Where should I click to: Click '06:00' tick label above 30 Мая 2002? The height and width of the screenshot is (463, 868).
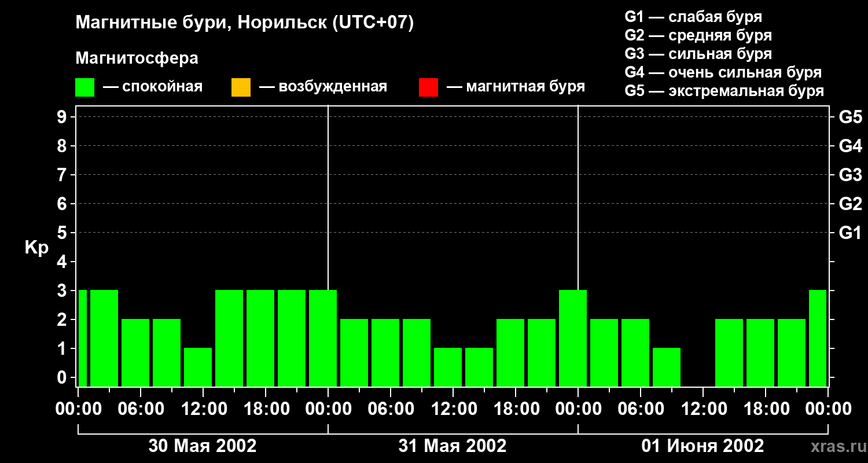click(141, 409)
